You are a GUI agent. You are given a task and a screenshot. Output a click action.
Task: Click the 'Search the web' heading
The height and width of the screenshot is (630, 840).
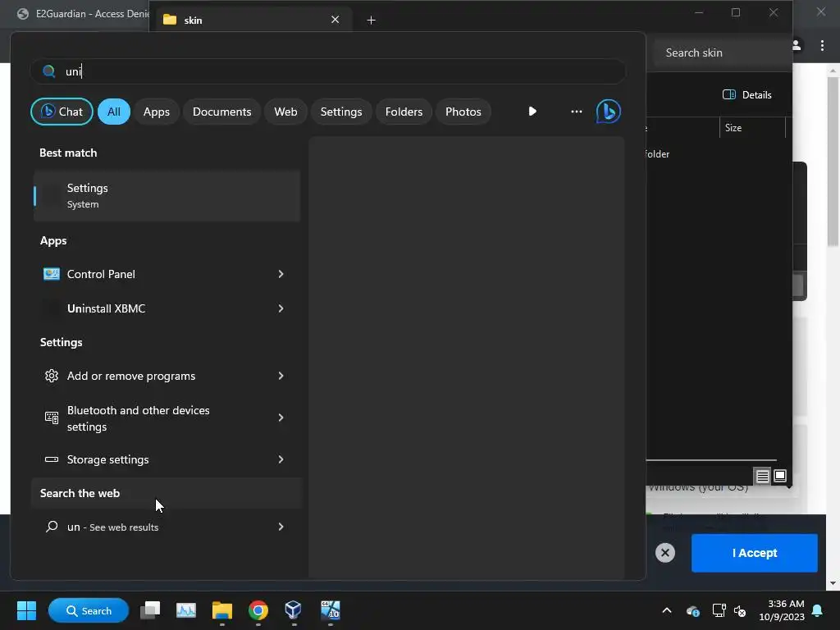pos(80,493)
